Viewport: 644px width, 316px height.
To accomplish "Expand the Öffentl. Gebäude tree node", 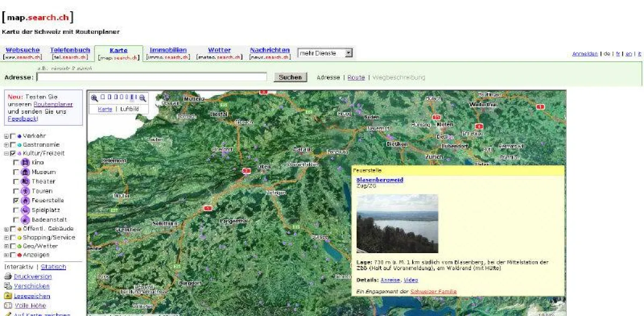I will pyautogui.click(x=6, y=229).
